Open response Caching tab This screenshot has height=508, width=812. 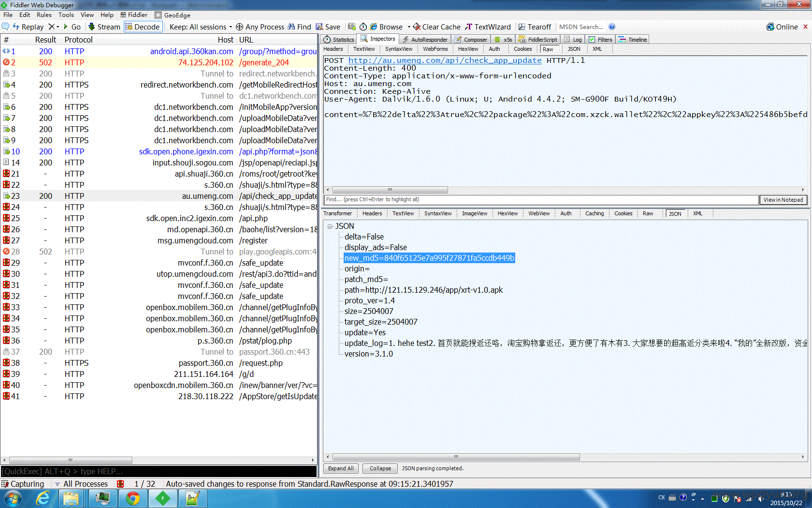click(594, 213)
